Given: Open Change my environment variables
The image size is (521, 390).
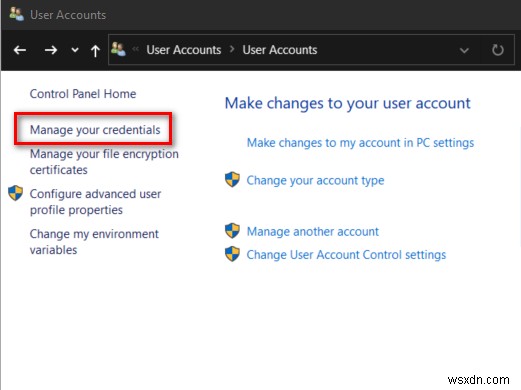Looking at the screenshot, I should [x=94, y=242].
